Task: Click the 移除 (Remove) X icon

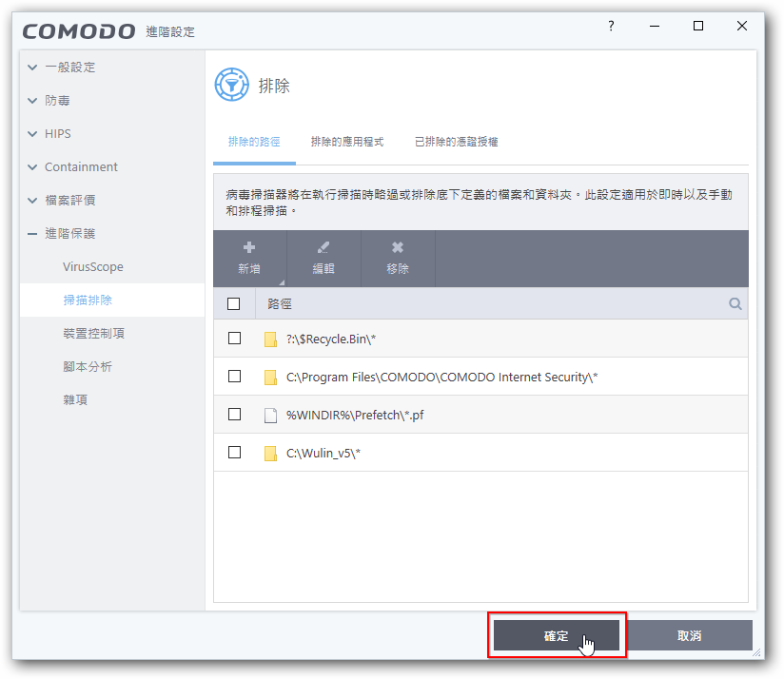Action: (398, 247)
